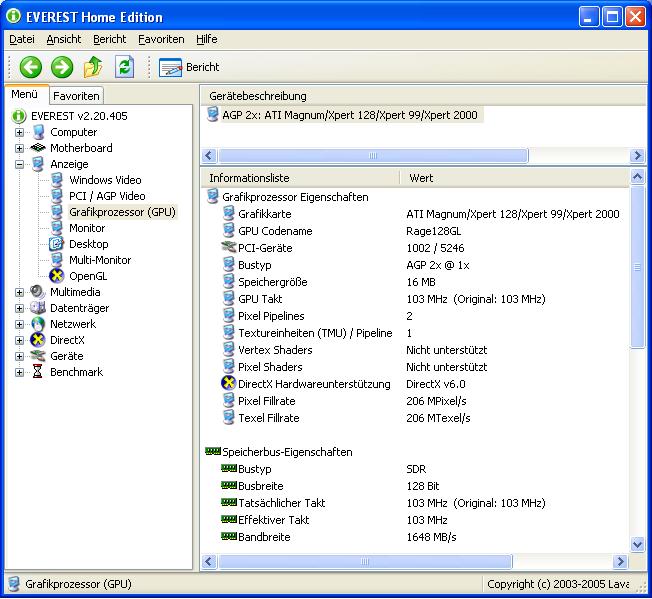Click the Desktop item icon
The image size is (652, 599).
(x=57, y=244)
